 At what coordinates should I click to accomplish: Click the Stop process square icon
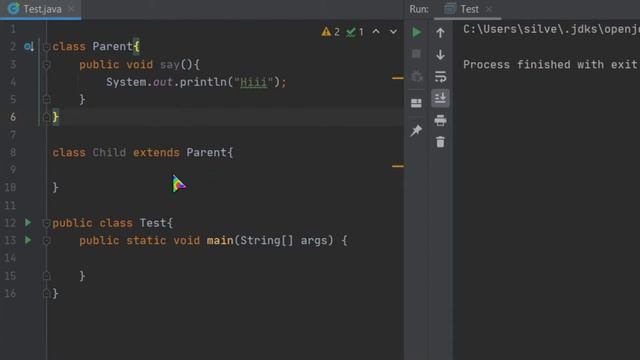[416, 54]
